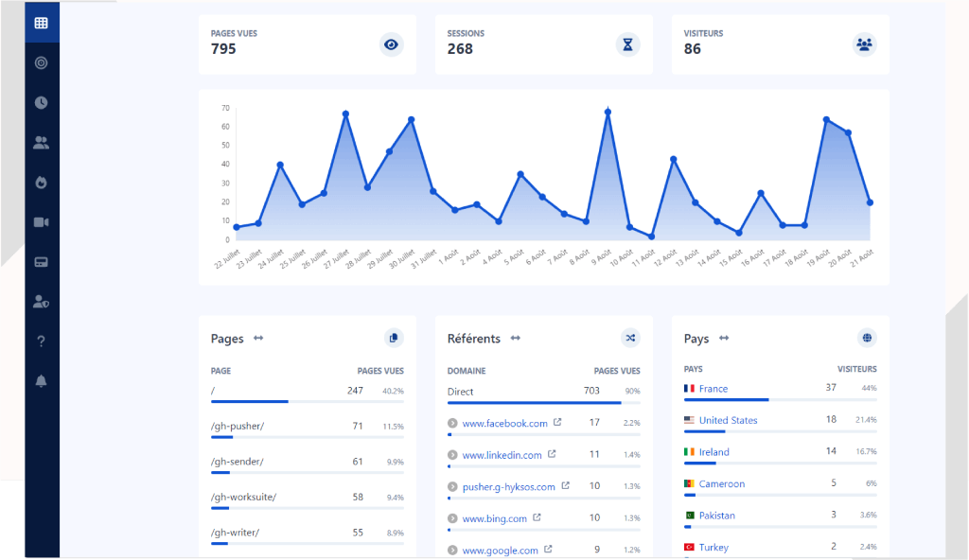969x560 pixels.
Task: Click the shuffle icon in Référents panel
Action: pyautogui.click(x=630, y=338)
